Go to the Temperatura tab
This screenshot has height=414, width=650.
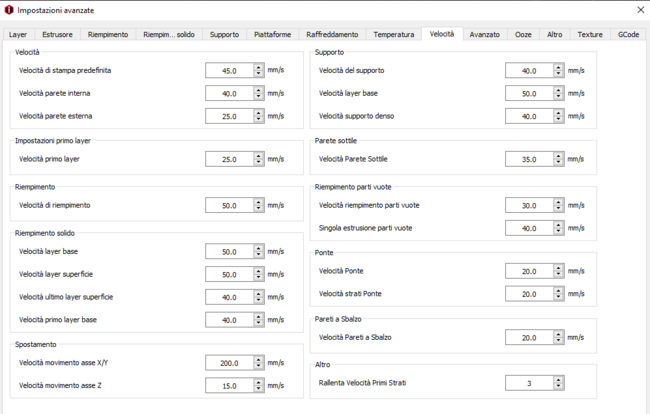point(393,34)
